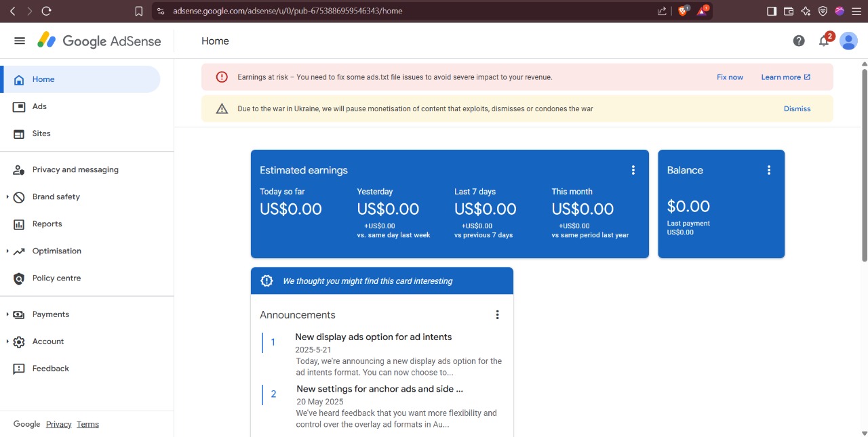Click the Home icon in sidebar

pos(19,79)
